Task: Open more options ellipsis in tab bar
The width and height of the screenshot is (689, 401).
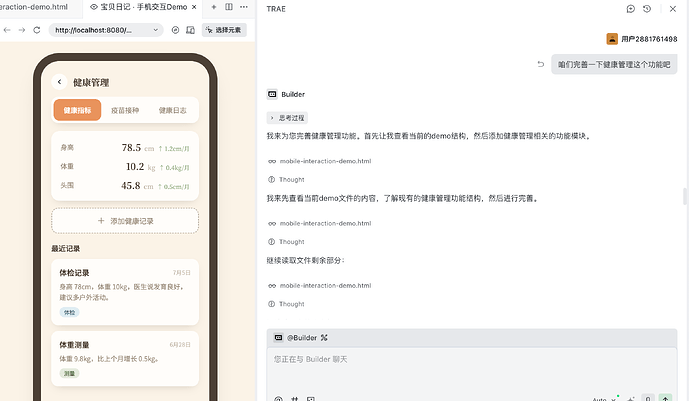Action: [244, 7]
